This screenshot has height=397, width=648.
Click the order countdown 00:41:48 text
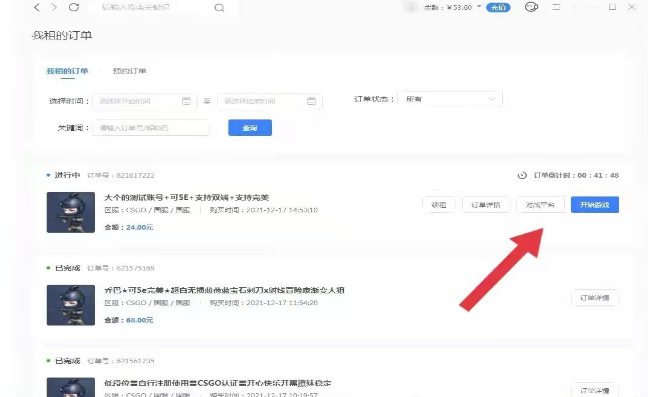(577, 175)
